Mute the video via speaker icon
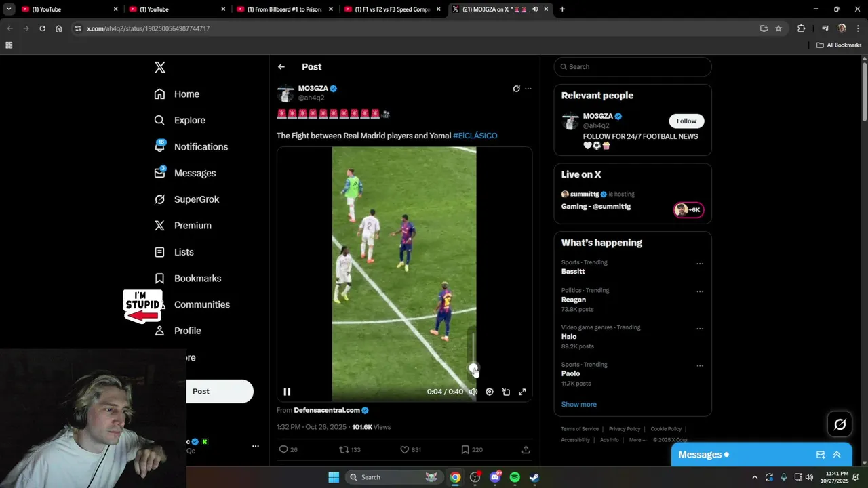The width and height of the screenshot is (868, 488). coord(473,392)
